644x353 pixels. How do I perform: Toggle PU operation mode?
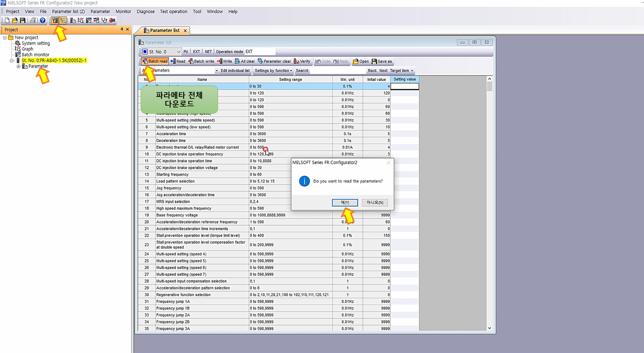tap(186, 52)
